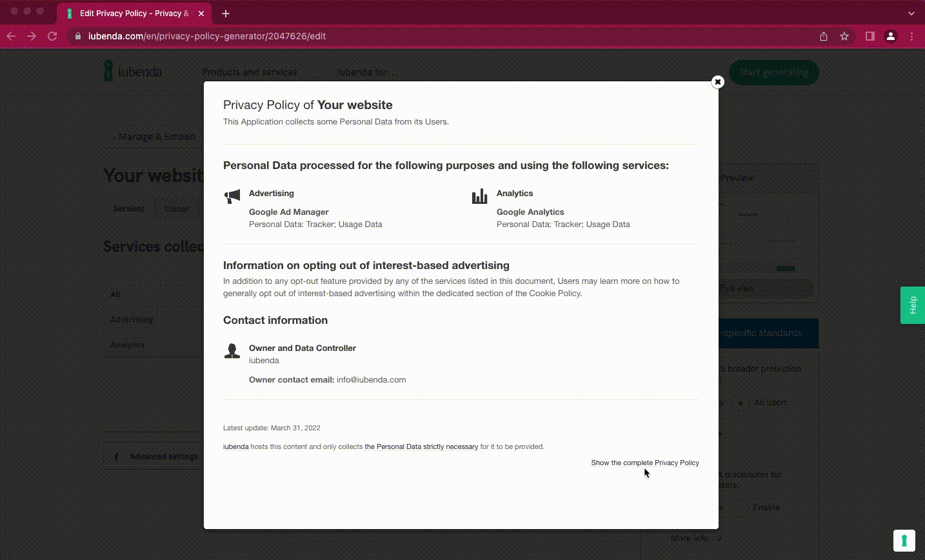Click the browser share icon
Screen dimensions: 925x560
824,37
